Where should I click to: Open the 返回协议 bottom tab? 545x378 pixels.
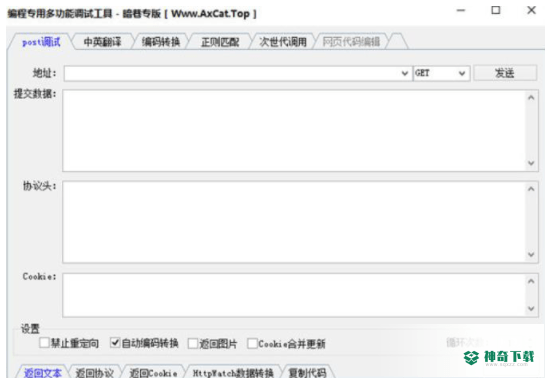click(x=95, y=372)
